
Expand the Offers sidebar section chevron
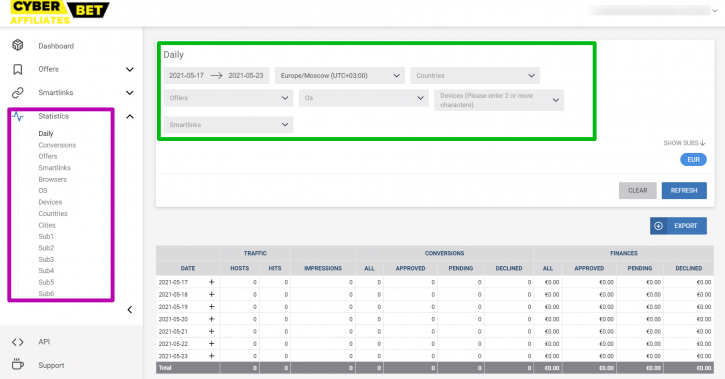pyautogui.click(x=130, y=69)
